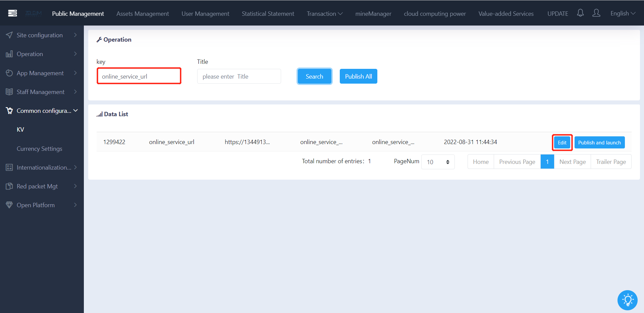
Task: Open cloud computing power tab
Action: (x=435, y=13)
